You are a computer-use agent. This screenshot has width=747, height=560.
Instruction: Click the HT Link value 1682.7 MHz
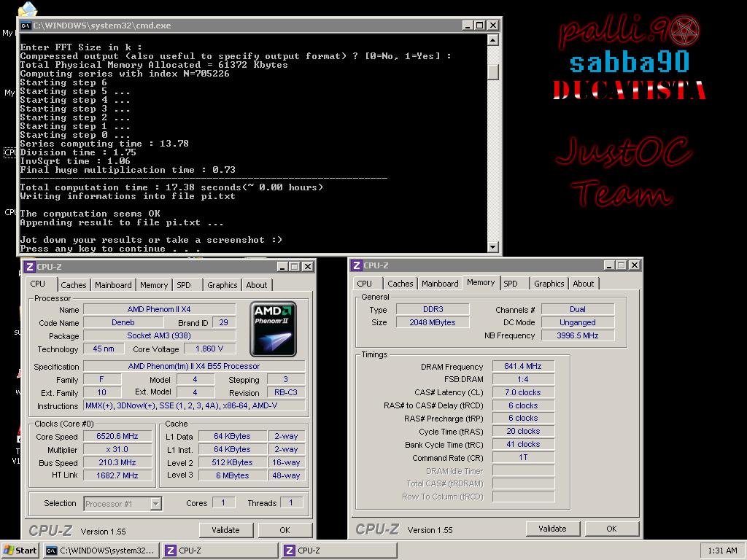(x=117, y=475)
